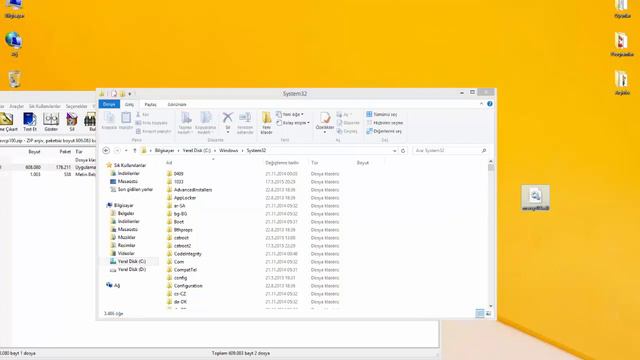
Task: Select the AppLocker folder
Action: (182, 198)
